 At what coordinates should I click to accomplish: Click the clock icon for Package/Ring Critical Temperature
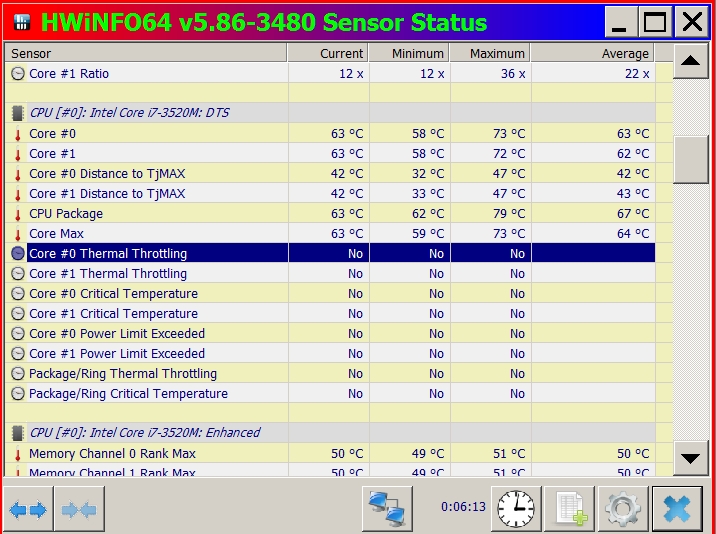(x=18, y=393)
